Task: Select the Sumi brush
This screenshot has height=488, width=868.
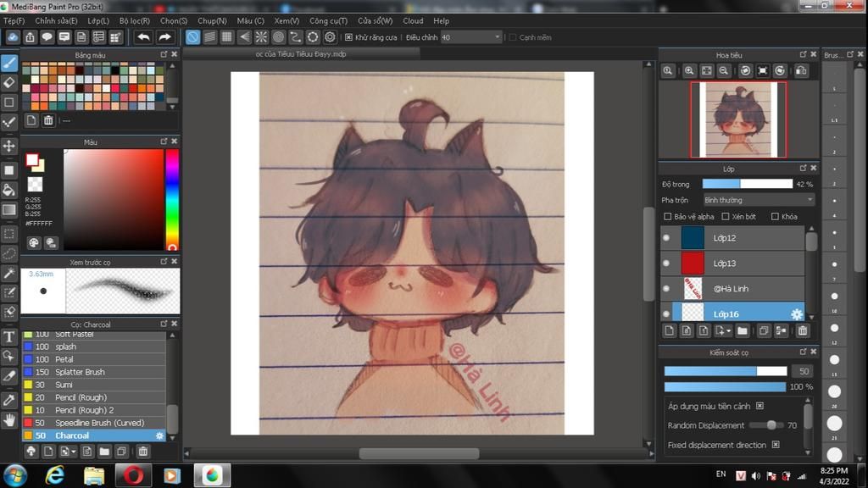Action: pos(93,385)
